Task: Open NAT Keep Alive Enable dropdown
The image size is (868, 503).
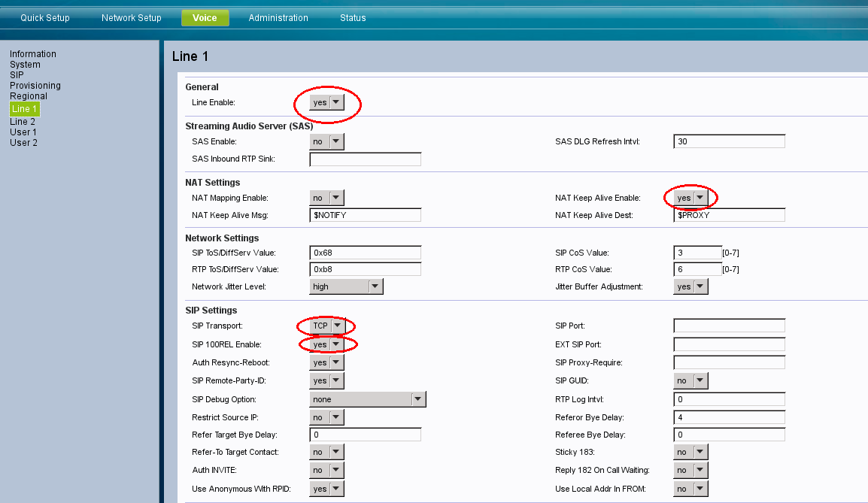Action: click(x=690, y=198)
